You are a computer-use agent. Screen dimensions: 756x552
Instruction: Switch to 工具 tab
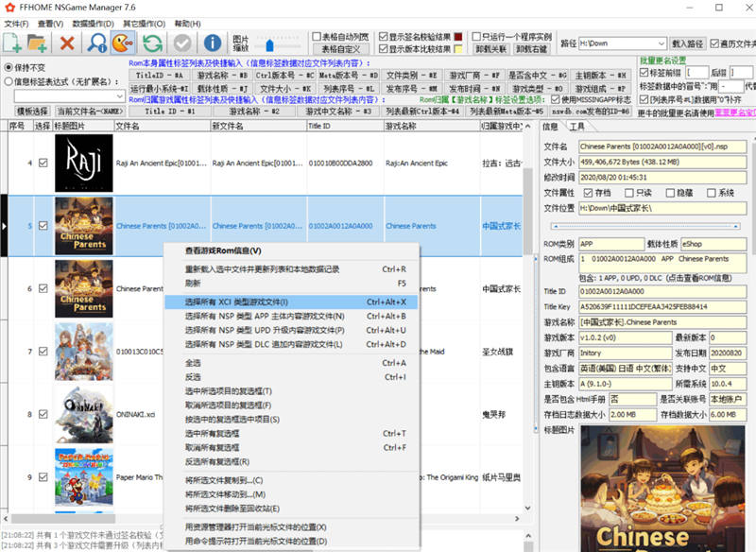coord(577,127)
